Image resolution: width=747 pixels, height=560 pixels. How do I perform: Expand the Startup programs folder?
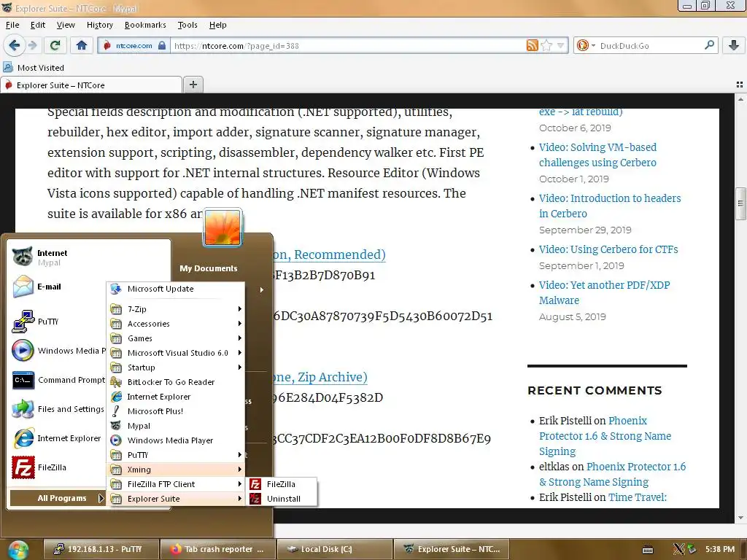coord(175,367)
